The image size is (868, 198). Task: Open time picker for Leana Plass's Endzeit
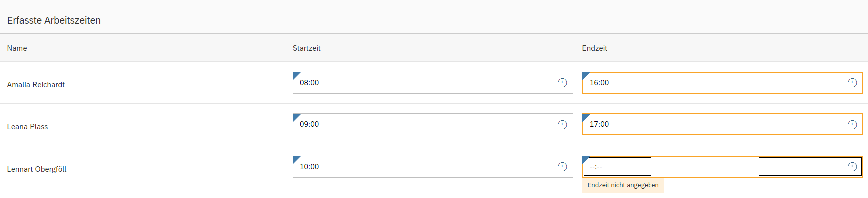852,125
